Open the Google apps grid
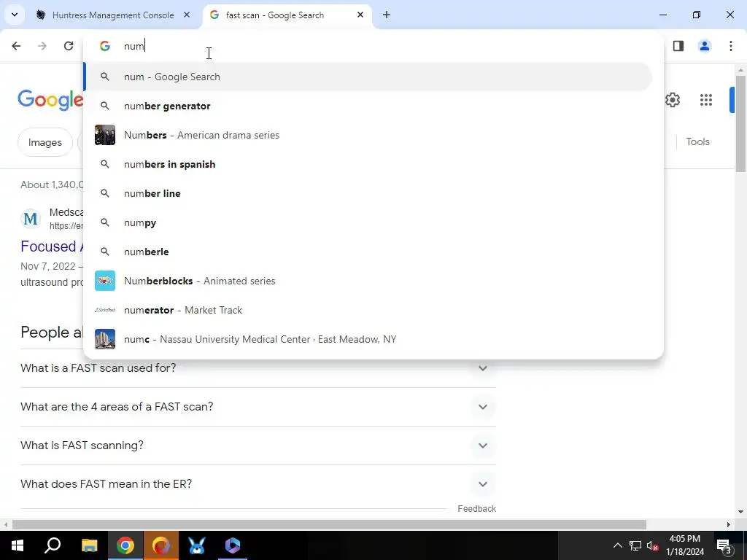This screenshot has height=560, width=747. coord(706,100)
